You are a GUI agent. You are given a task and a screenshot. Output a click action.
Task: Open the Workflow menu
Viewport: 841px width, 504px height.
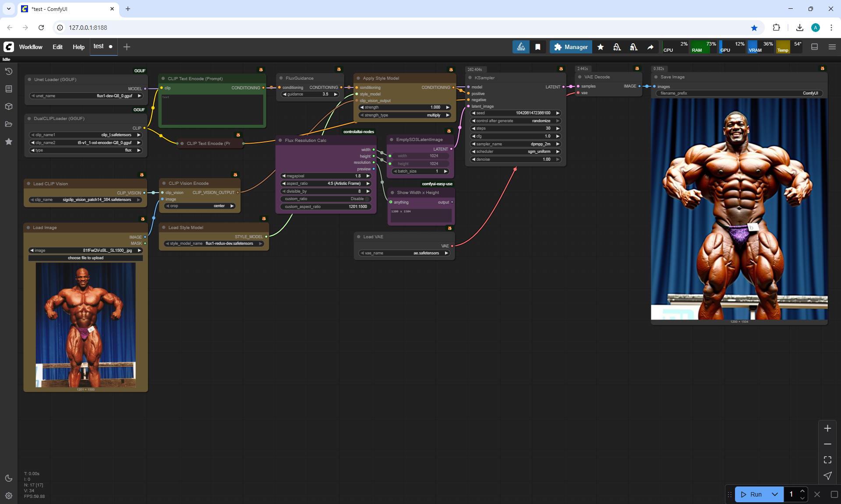pos(31,47)
